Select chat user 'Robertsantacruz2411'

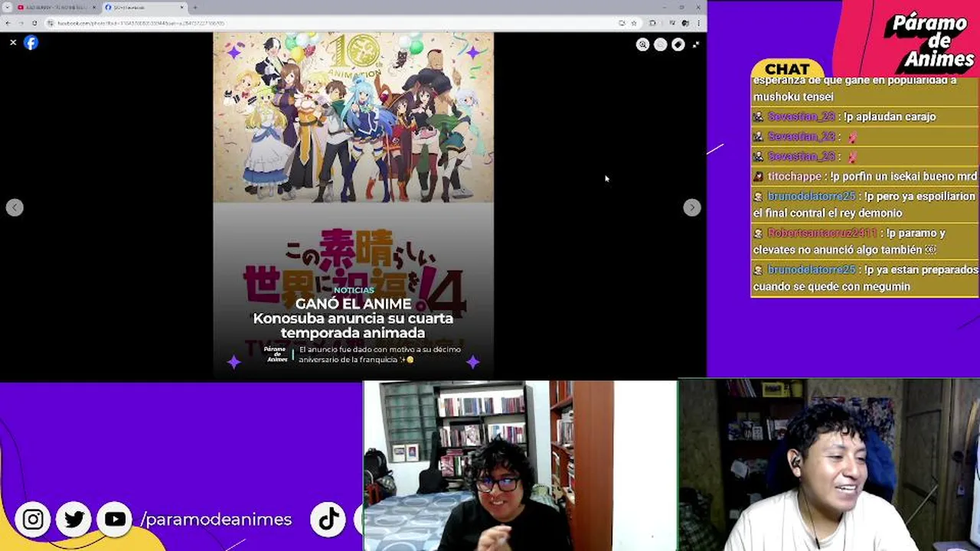(822, 233)
